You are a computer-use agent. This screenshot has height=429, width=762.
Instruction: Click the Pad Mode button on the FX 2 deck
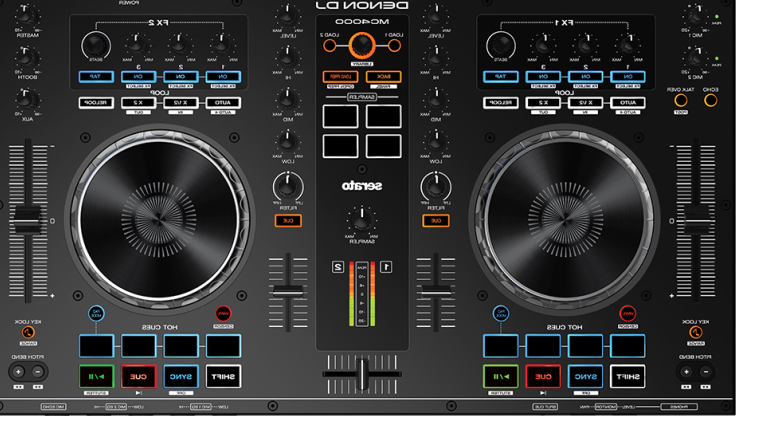click(x=96, y=313)
